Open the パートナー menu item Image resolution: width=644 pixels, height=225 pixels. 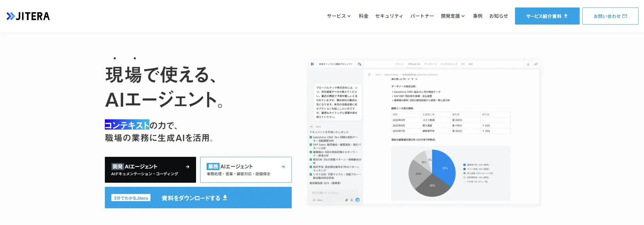(x=422, y=16)
